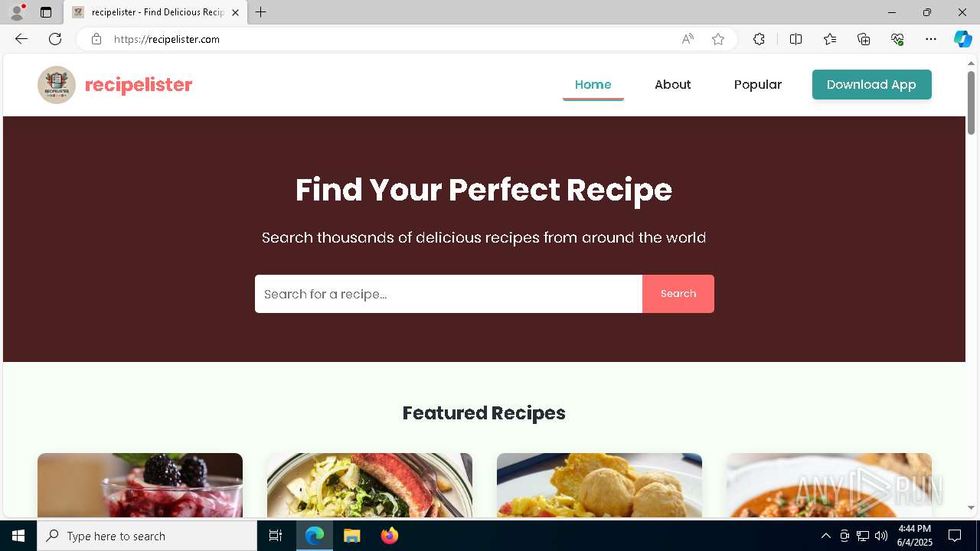Toggle Split screen view icon

(795, 39)
